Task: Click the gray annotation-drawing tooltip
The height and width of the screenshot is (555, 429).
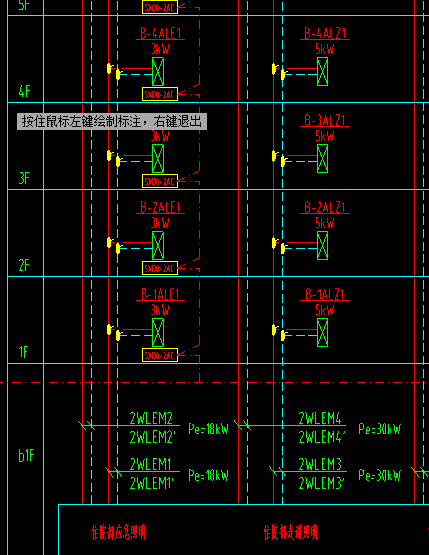Action: tap(112, 121)
